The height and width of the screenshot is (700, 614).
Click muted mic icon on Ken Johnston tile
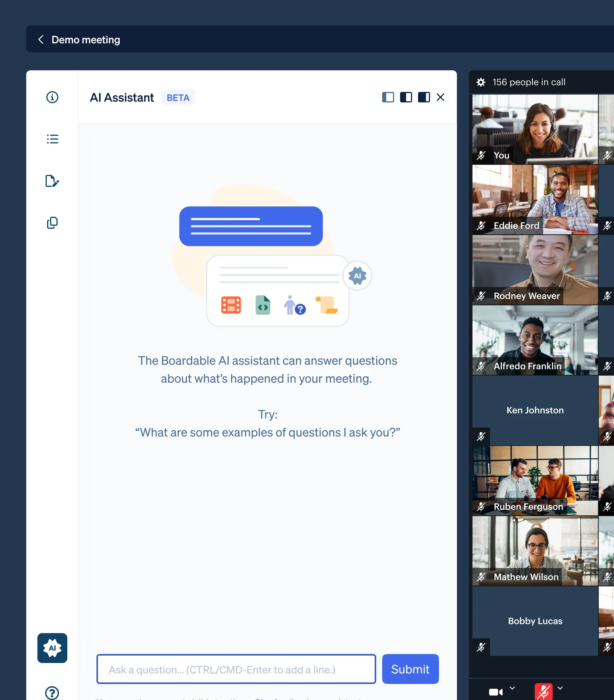pyautogui.click(x=481, y=436)
